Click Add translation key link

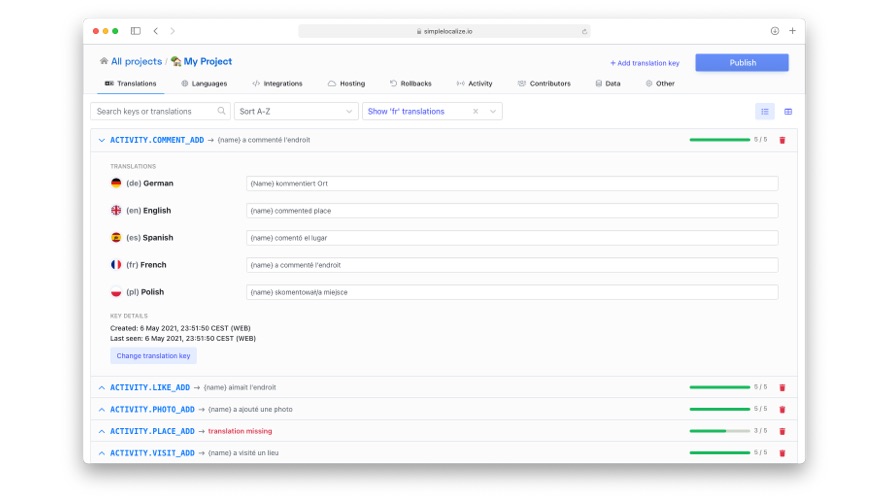[644, 63]
